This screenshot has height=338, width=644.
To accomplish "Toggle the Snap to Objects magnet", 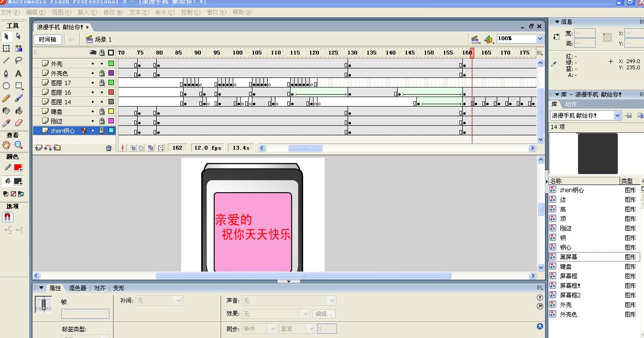I will 8,217.
